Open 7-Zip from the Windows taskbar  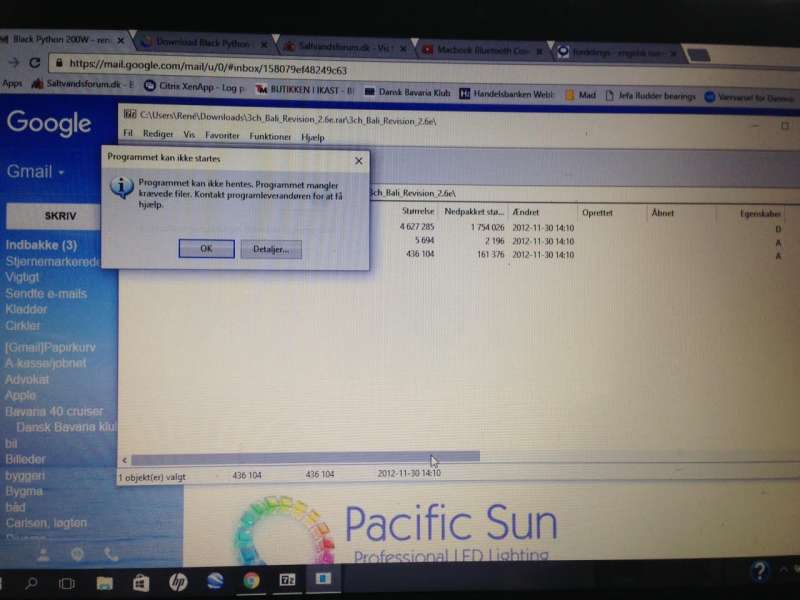pyautogui.click(x=287, y=578)
